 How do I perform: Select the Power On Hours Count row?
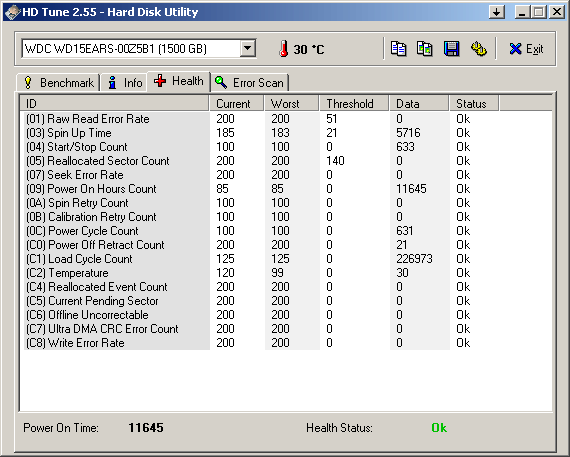click(x=286, y=189)
